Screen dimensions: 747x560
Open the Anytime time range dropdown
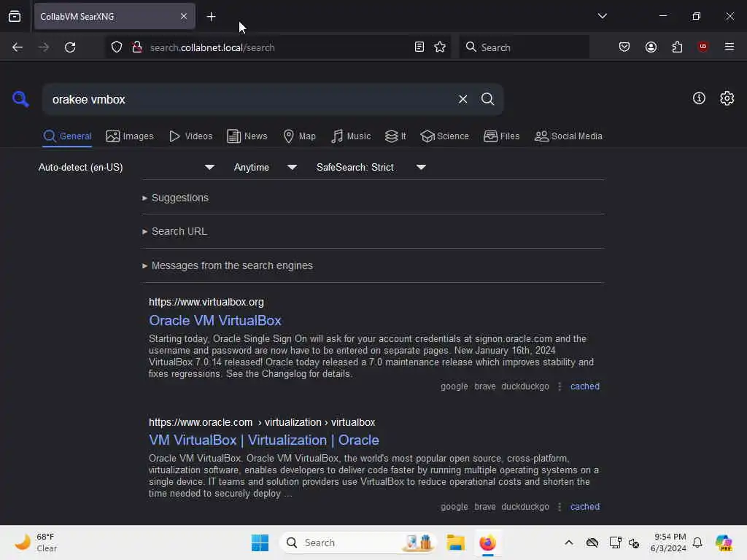pos(266,168)
